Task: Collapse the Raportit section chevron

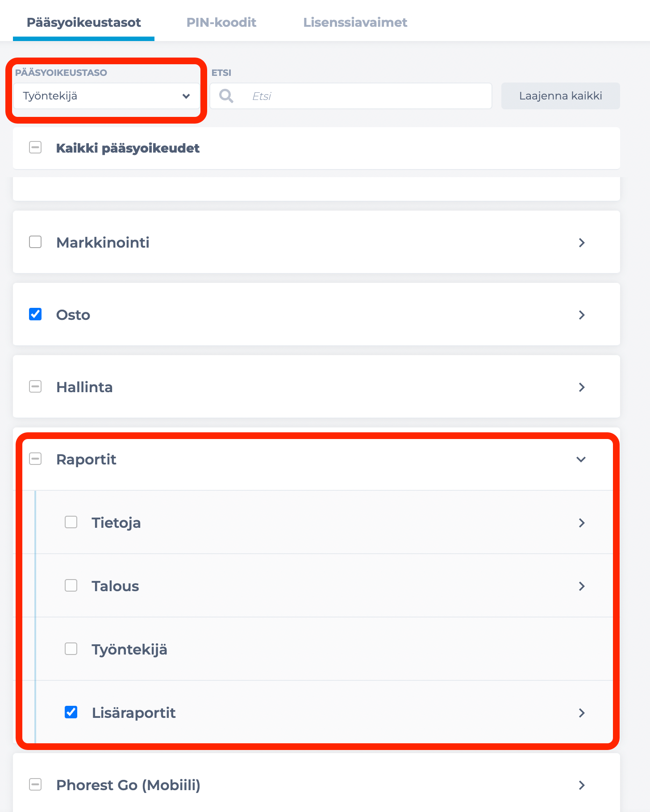Action: [581, 460]
